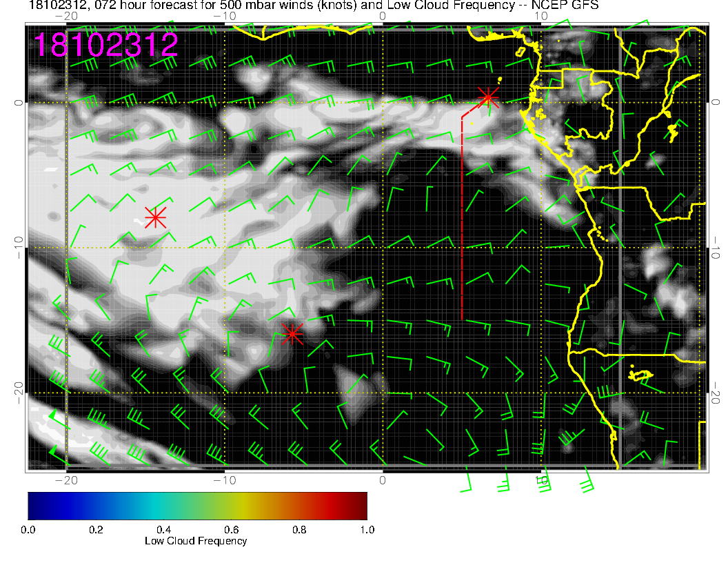Click the -20 longitude label on bottom axis

click(65, 479)
